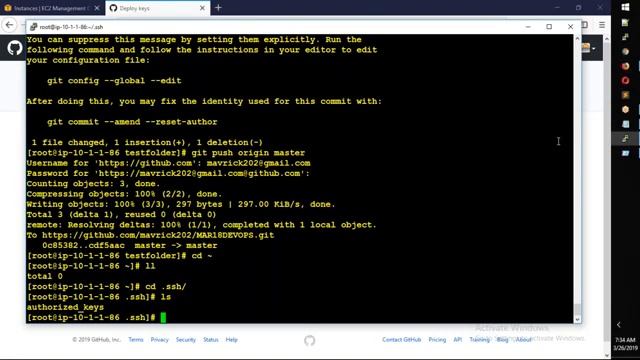This screenshot has width=640, height=360.
Task: Click the 'git push origin master' command
Action: click(248, 153)
